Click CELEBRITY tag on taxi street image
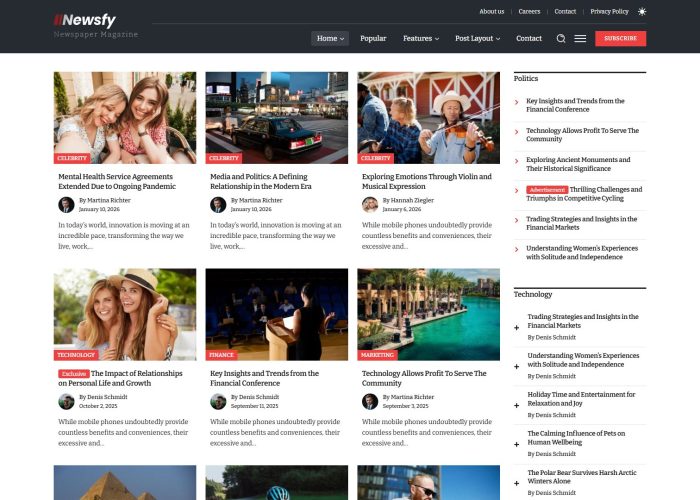The image size is (700, 500). [x=224, y=158]
